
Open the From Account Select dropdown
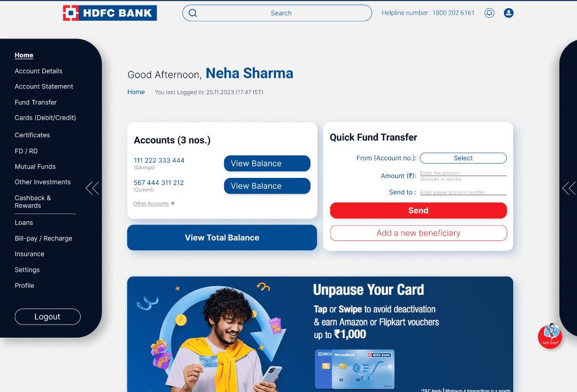[463, 158]
